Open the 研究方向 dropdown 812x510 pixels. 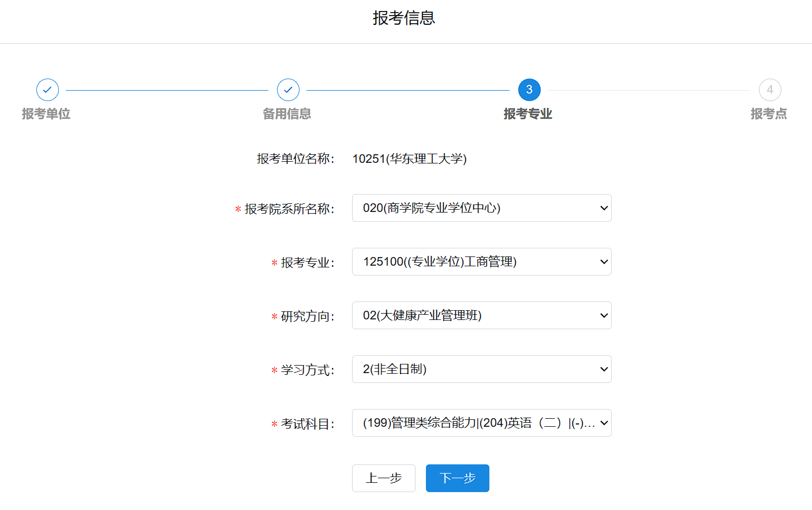point(481,315)
